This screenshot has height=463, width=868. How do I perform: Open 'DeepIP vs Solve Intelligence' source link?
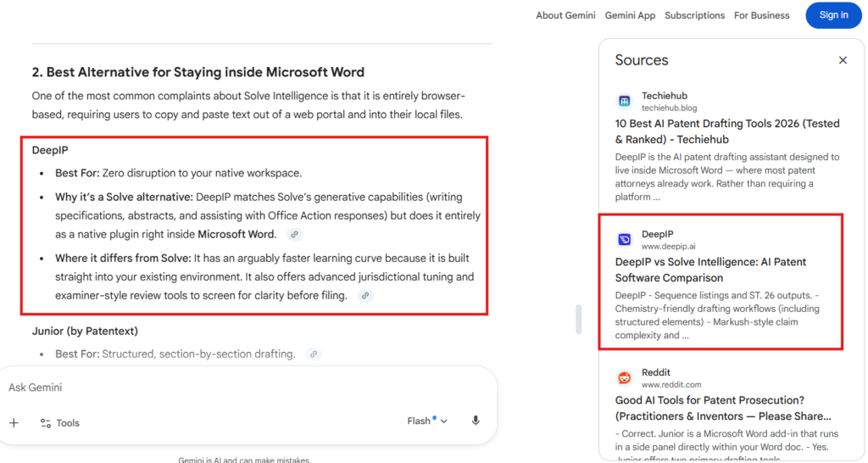pos(710,270)
